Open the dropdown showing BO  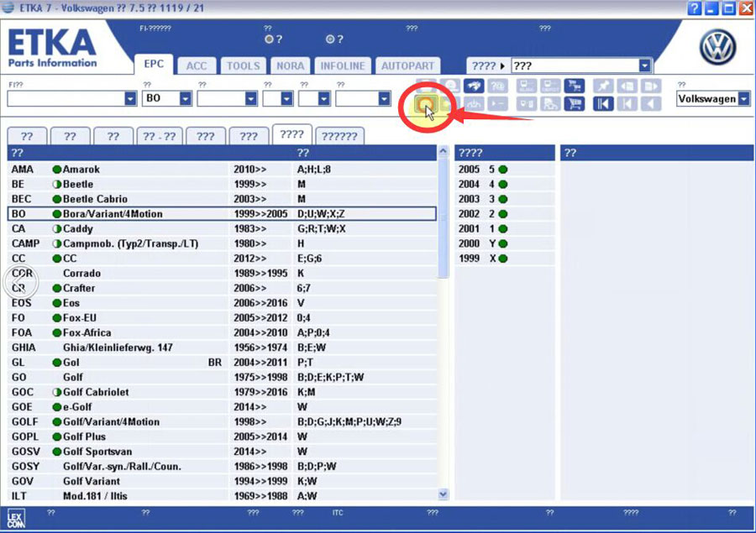click(186, 98)
